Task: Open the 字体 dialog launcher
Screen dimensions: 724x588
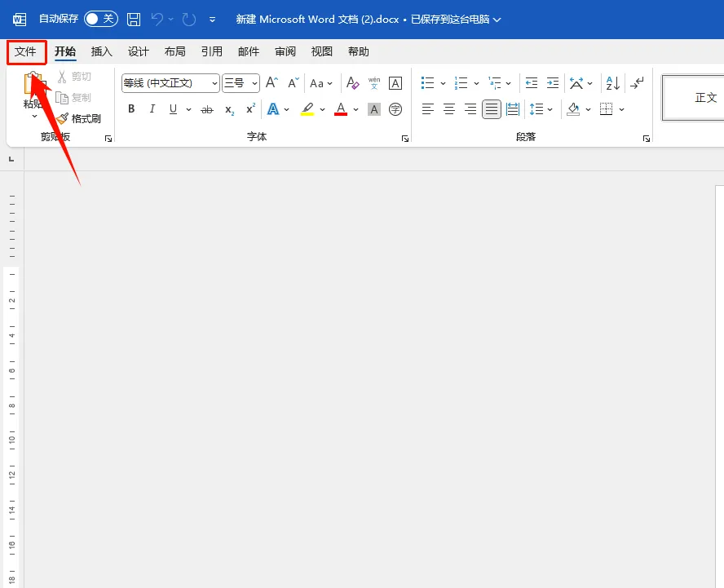Action: [405, 139]
